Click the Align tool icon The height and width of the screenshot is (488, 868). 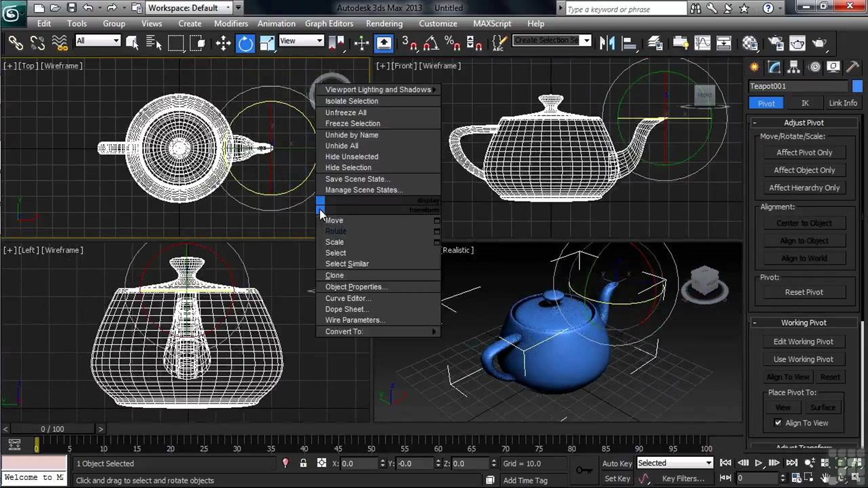coord(629,43)
